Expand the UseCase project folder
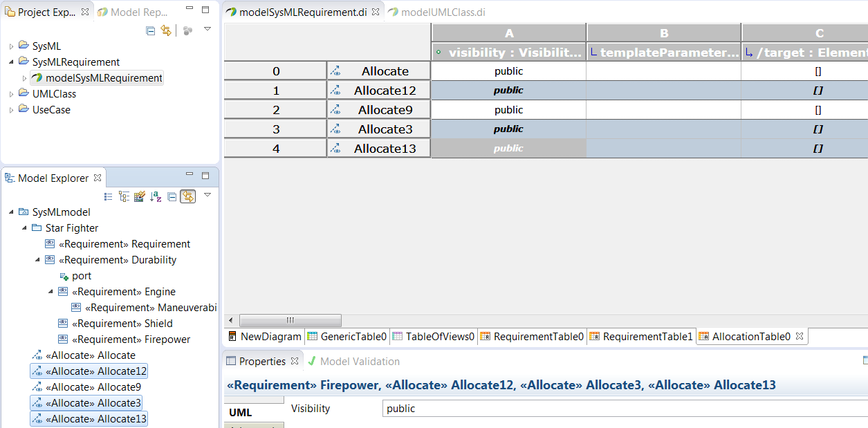 11,110
